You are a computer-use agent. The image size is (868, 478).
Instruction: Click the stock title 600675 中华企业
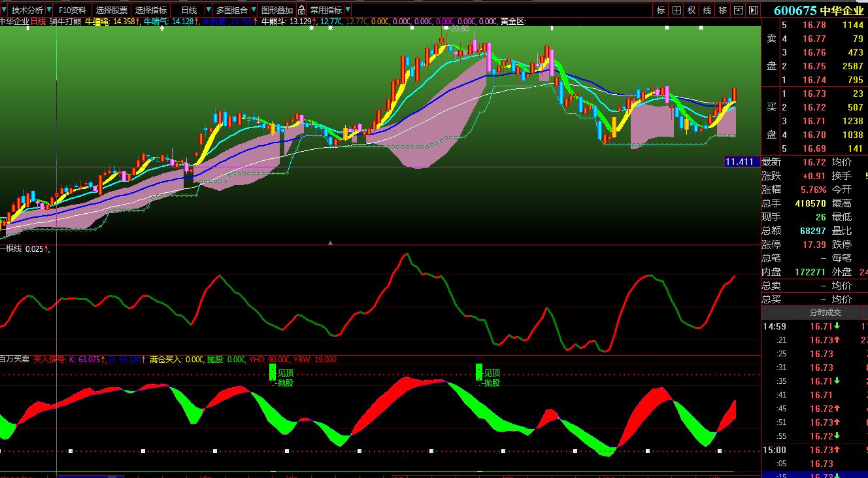(818, 10)
